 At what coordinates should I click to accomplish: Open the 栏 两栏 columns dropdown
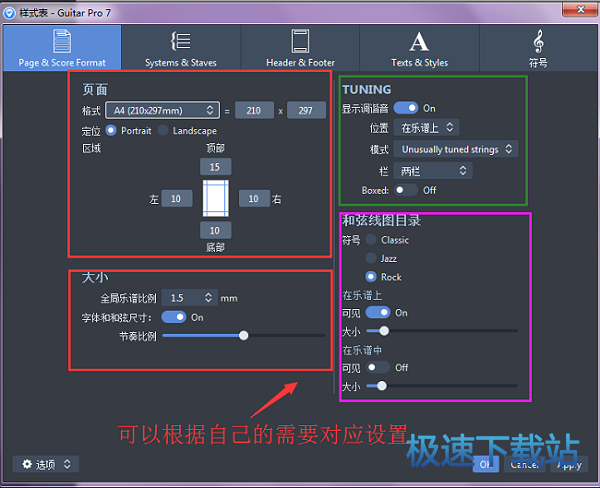(433, 171)
